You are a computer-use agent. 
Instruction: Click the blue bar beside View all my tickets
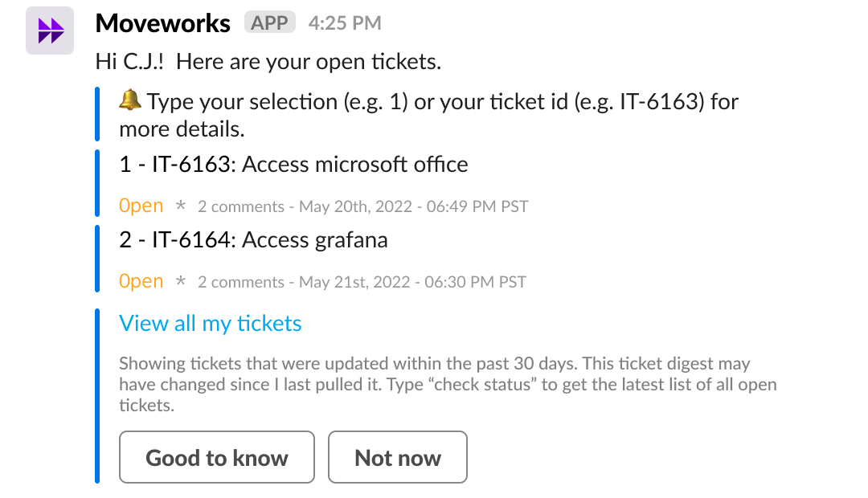click(x=97, y=395)
